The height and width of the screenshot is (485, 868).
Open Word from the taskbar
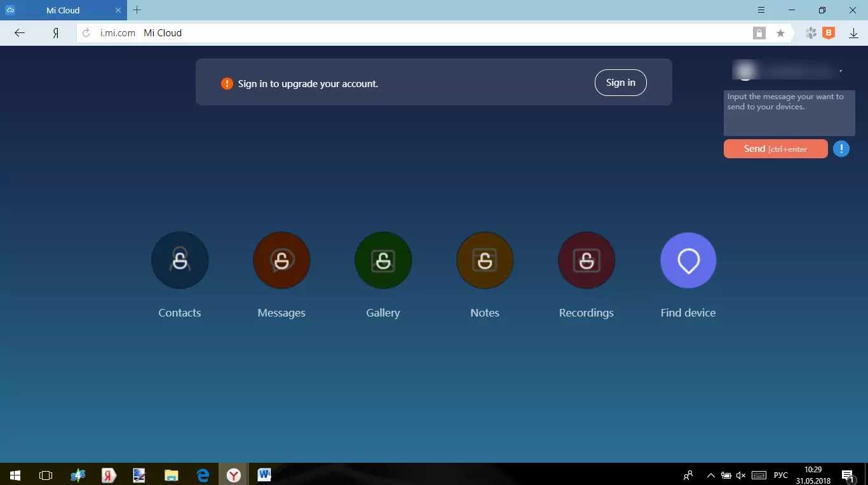pyautogui.click(x=264, y=475)
